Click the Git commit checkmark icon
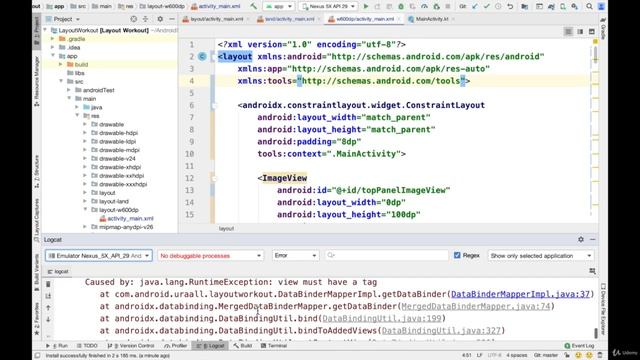The height and width of the screenshot is (360, 640). [487, 7]
